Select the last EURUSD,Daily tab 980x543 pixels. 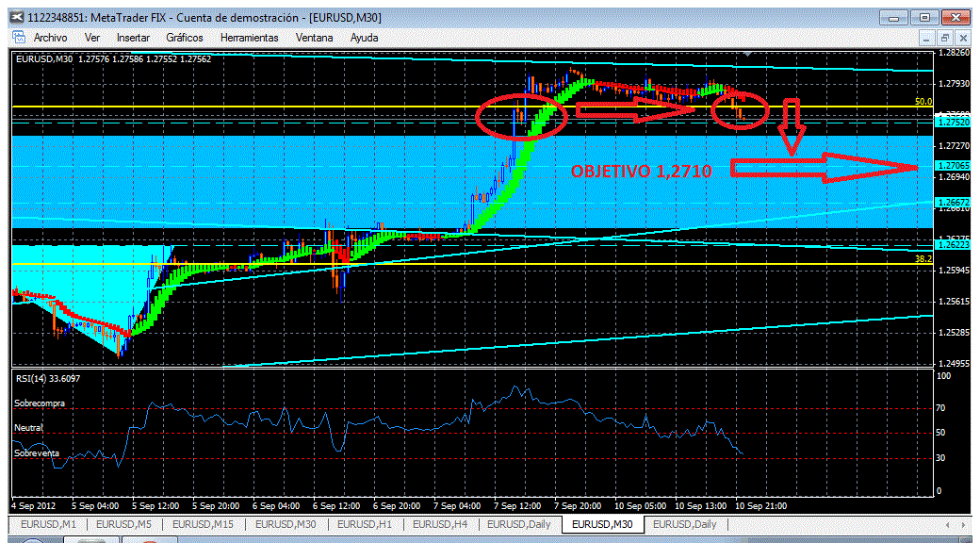tap(684, 524)
